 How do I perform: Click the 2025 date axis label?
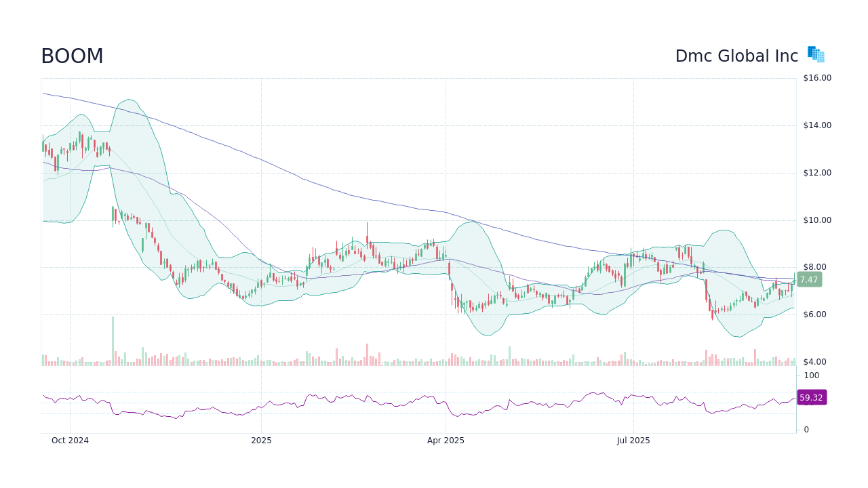click(261, 441)
